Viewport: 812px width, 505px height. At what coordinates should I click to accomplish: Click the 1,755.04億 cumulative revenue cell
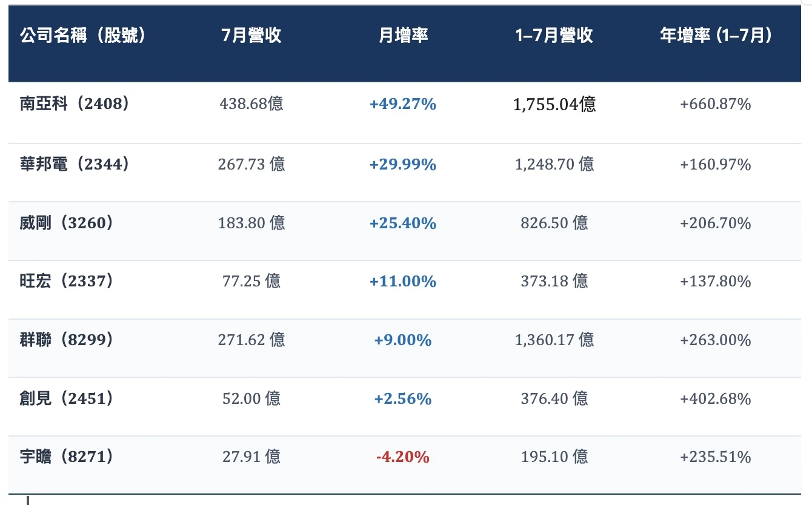(x=554, y=104)
